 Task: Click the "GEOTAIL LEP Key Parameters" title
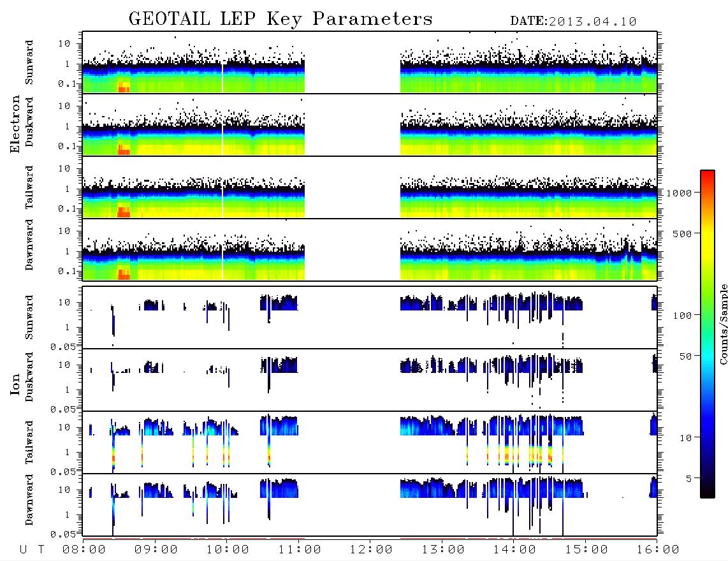(280, 19)
